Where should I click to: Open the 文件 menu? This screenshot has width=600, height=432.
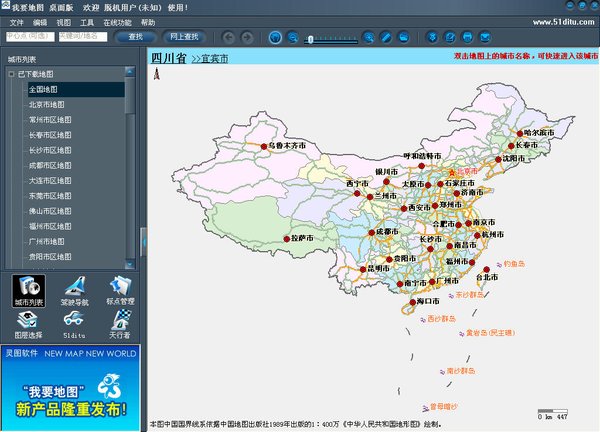16,21
